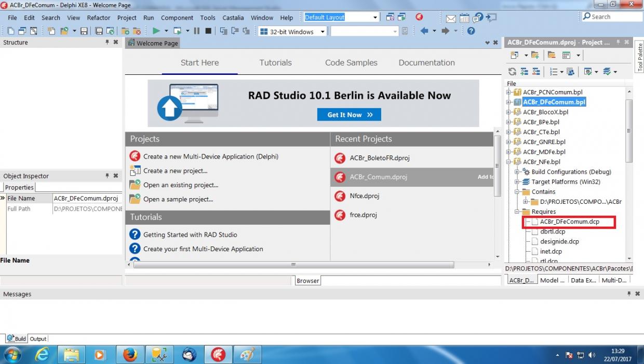Click the volume icon in system tray
This screenshot has height=364, width=644.
(593, 355)
